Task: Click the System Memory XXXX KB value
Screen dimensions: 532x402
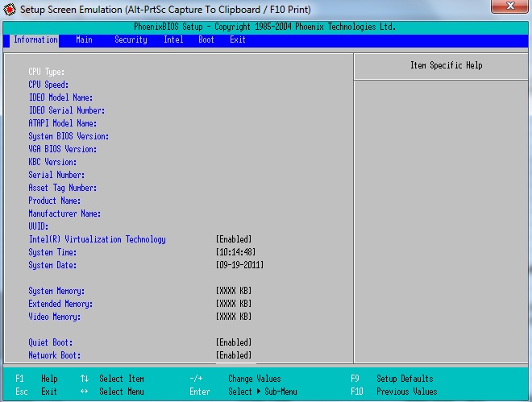Action: coord(234,291)
